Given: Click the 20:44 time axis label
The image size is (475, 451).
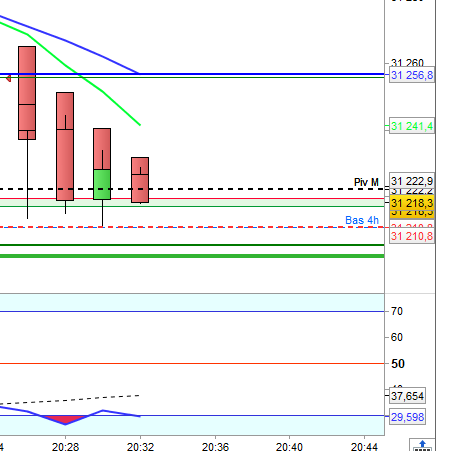Looking at the screenshot, I should pos(364,447).
